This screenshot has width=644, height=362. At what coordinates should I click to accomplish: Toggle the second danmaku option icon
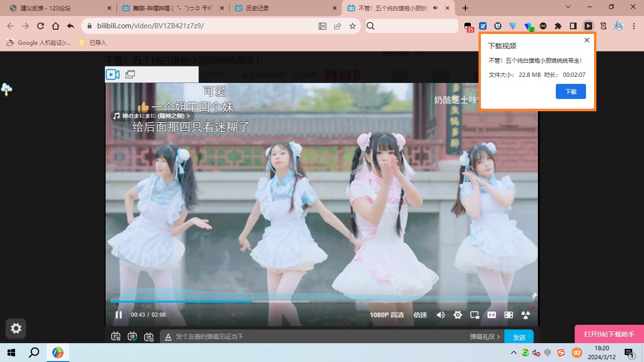(133, 337)
